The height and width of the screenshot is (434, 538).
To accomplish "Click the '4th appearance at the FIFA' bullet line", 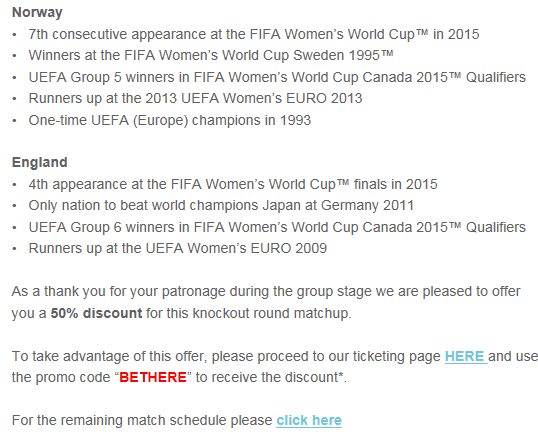I will click(233, 184).
